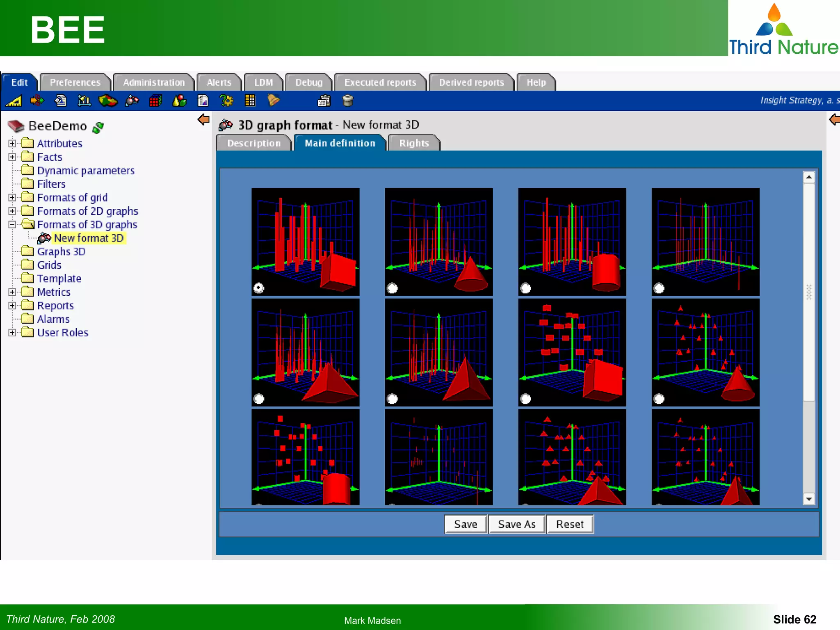Collapse the Formats of 3D graphs folder
This screenshot has height=630, width=840.
[12, 224]
